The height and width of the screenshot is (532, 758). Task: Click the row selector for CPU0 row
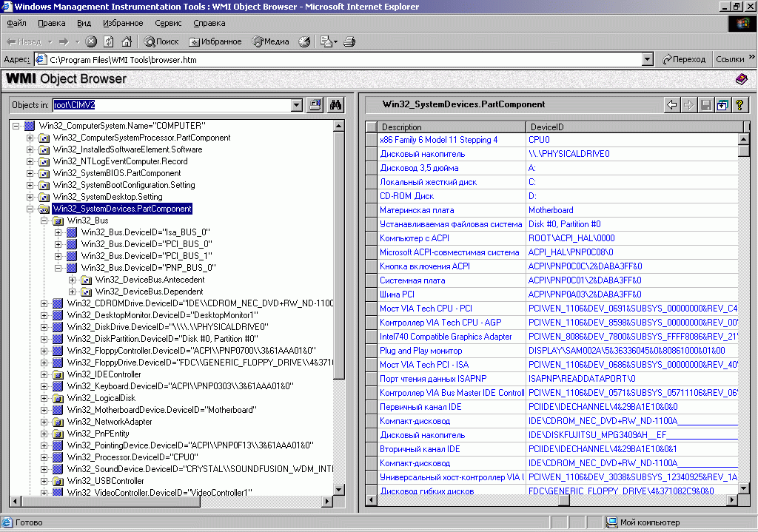point(372,140)
